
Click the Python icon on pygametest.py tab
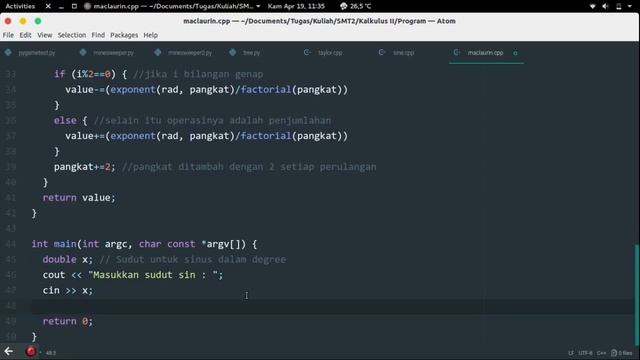pos(8,52)
